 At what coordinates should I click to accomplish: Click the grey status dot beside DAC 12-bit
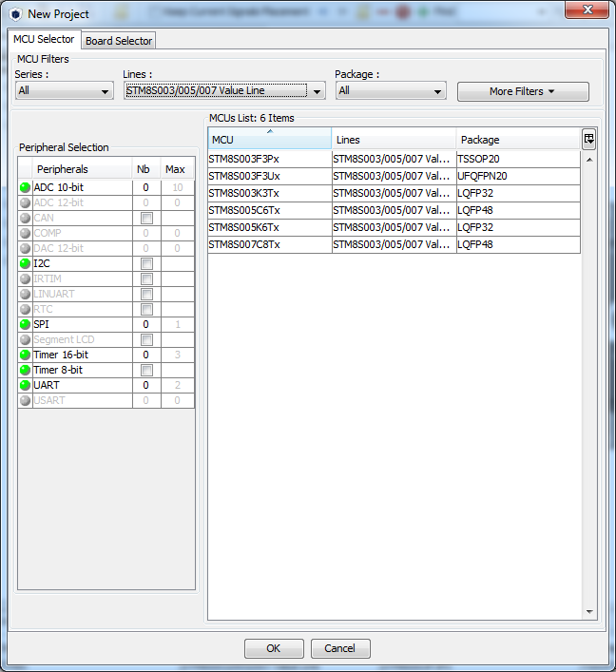pyautogui.click(x=26, y=248)
